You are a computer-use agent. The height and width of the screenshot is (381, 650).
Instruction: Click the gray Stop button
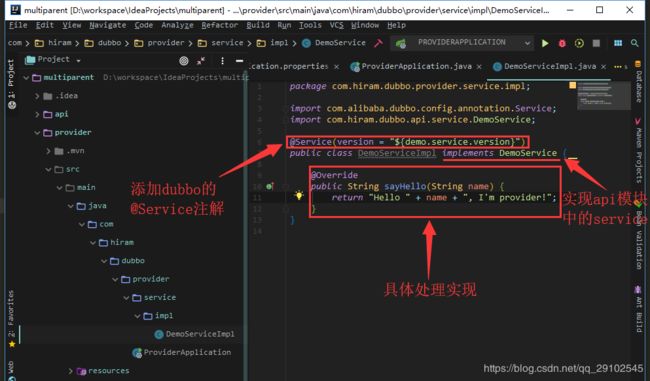(596, 43)
